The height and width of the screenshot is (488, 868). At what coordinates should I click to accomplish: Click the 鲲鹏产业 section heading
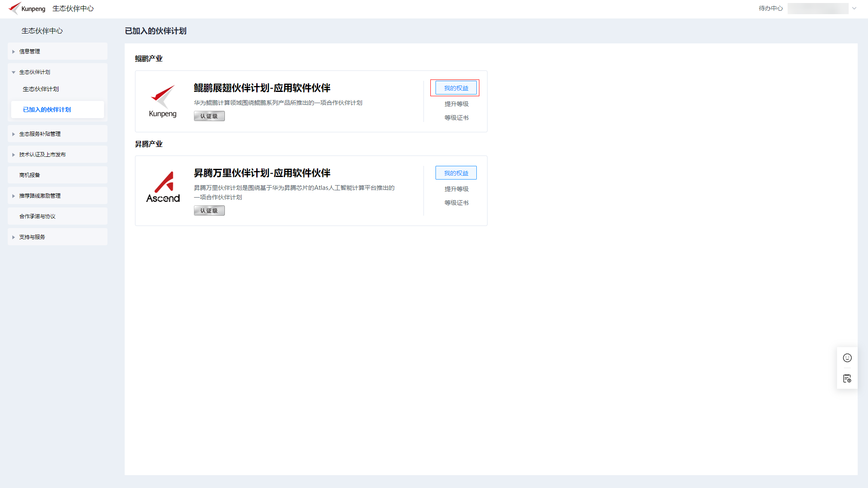coord(148,58)
